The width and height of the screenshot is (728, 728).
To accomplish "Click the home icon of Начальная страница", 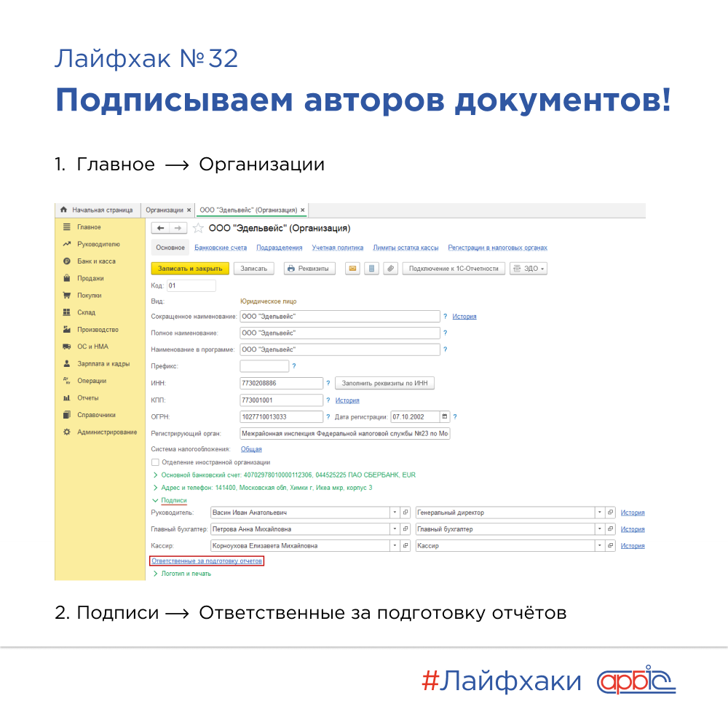I will [x=63, y=210].
